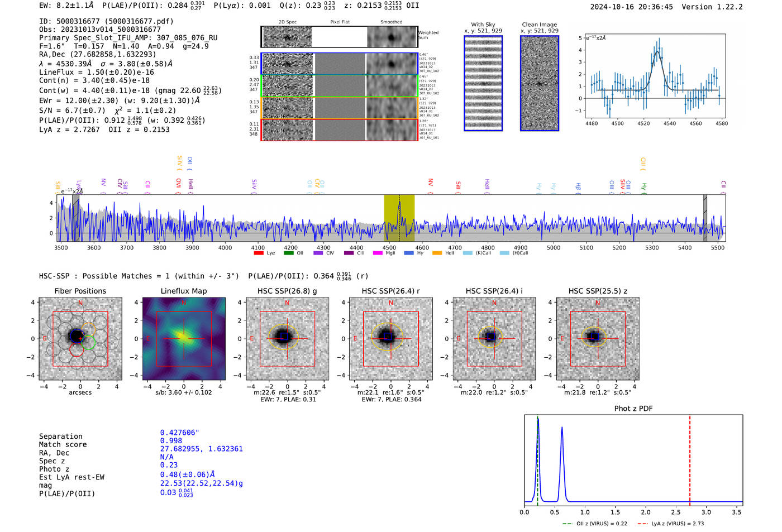Select the MgII magenta legend swatch
The height and width of the screenshot is (532, 782).
pyautogui.click(x=378, y=253)
